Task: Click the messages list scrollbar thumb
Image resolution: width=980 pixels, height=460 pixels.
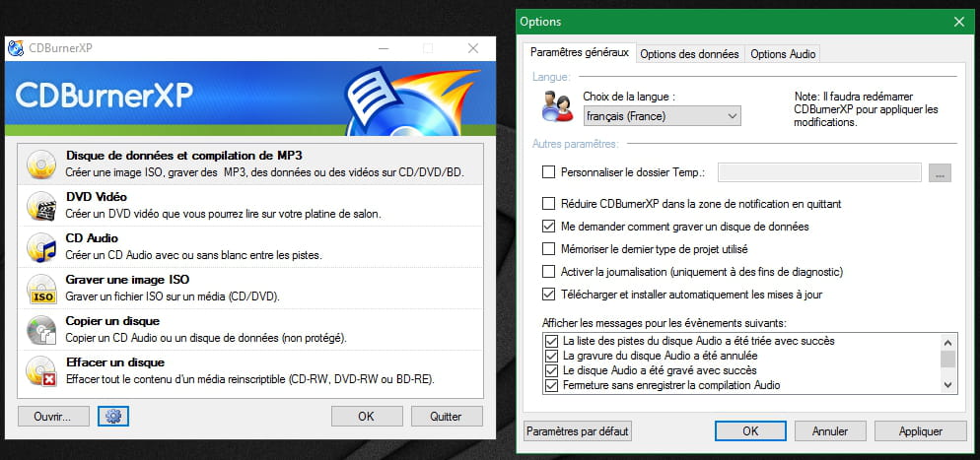Action: [x=948, y=359]
